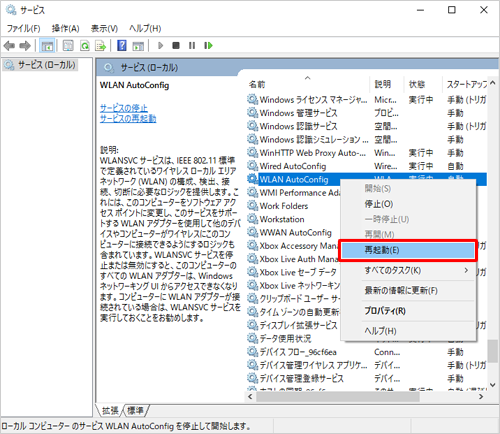The height and width of the screenshot is (434, 500).
Task: Click horizontal scrollbar left arrow
Action: (x=250, y=397)
